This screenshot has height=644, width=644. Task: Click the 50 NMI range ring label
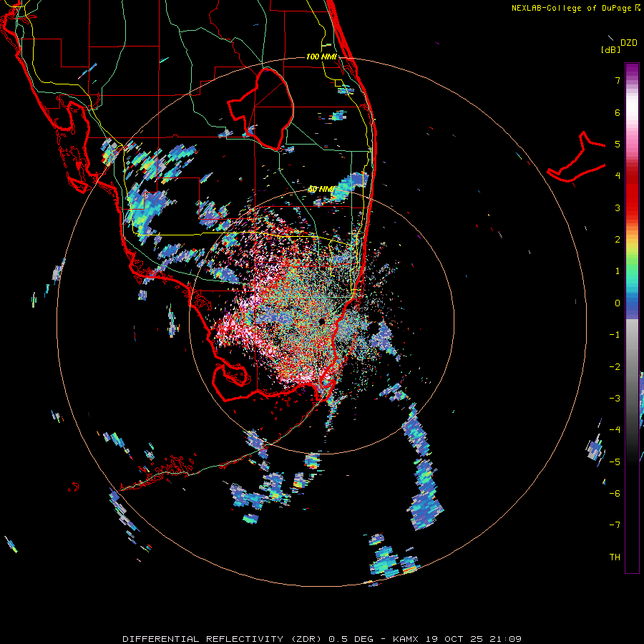click(321, 189)
